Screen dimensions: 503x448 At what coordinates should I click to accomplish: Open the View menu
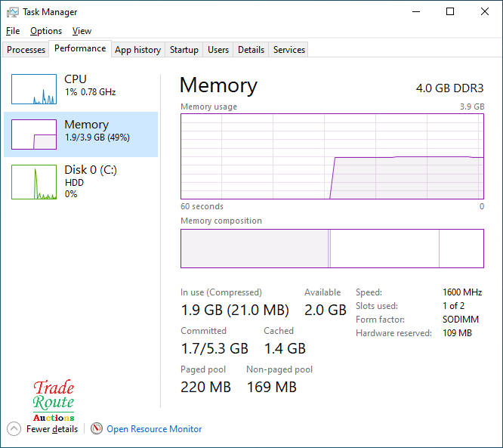tap(82, 31)
